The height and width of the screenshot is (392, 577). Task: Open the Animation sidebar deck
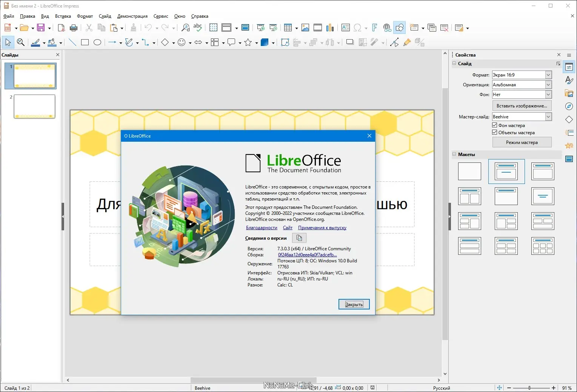pos(569,145)
